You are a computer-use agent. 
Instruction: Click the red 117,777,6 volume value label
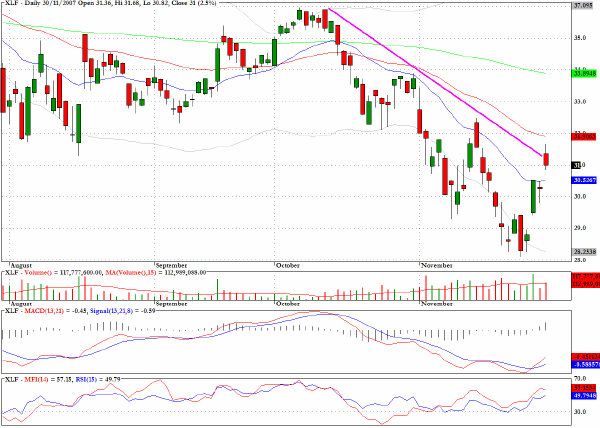click(585, 277)
